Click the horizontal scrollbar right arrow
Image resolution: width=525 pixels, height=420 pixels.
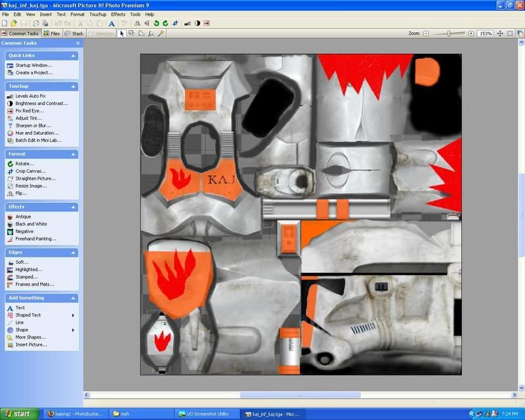coord(514,395)
